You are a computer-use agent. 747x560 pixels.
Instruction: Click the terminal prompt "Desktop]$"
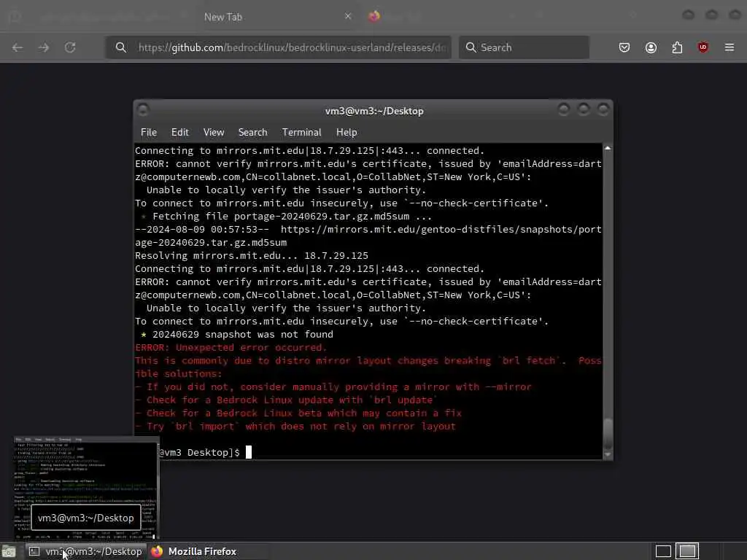[x=214, y=452]
